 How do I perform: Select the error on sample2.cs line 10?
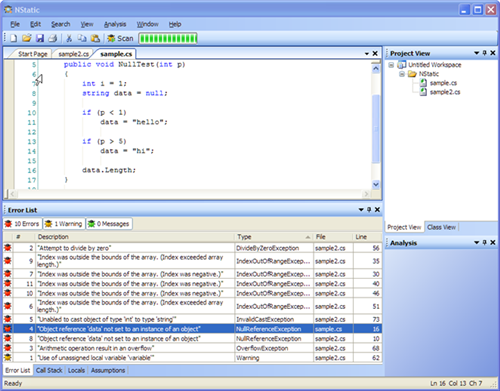tap(192, 339)
